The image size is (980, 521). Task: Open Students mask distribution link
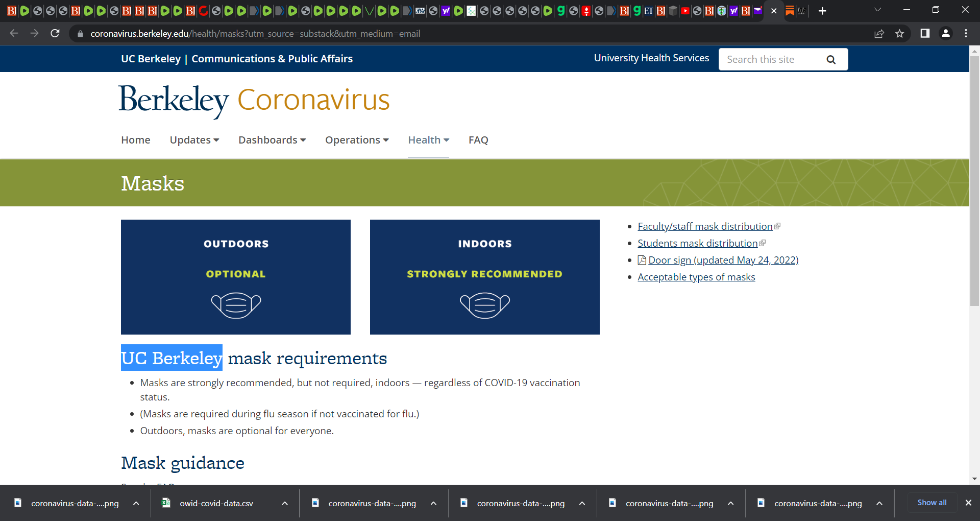coord(697,243)
